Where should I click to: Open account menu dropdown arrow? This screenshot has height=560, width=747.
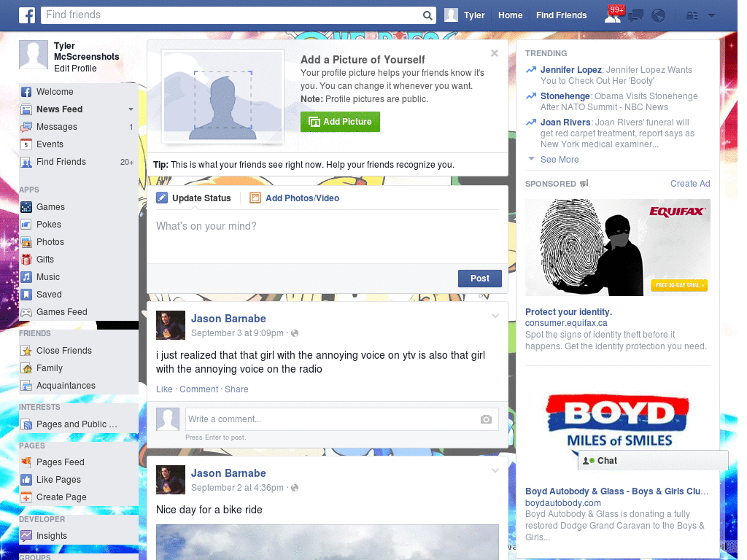[x=712, y=16]
